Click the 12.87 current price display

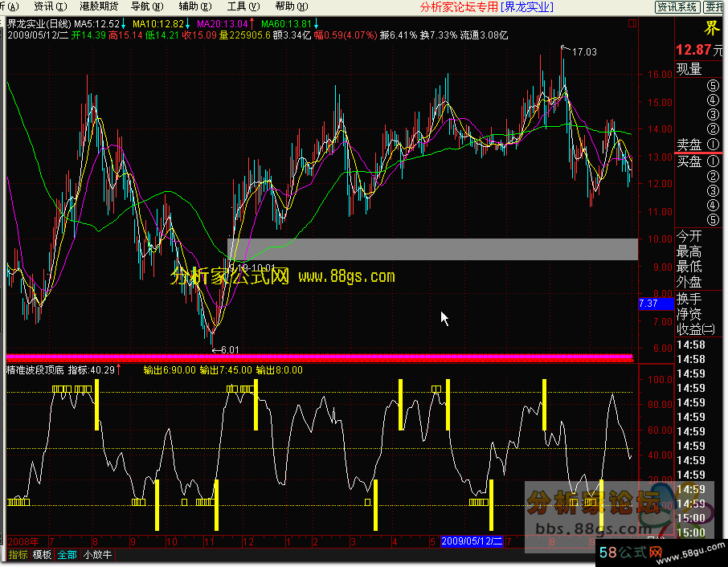[693, 50]
